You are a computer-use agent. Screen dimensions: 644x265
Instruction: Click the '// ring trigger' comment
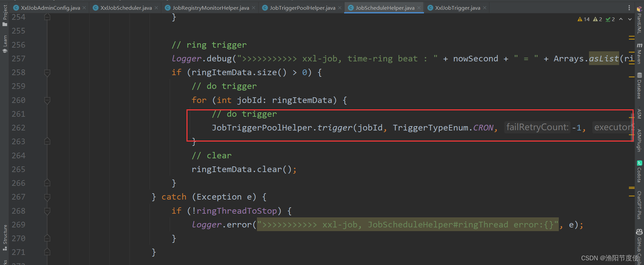[209, 45]
